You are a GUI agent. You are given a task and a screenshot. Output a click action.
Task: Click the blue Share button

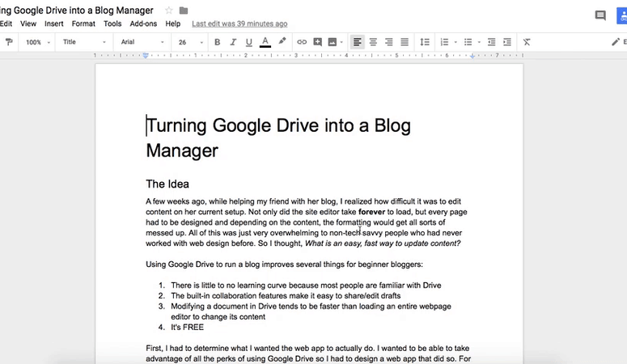[622, 15]
